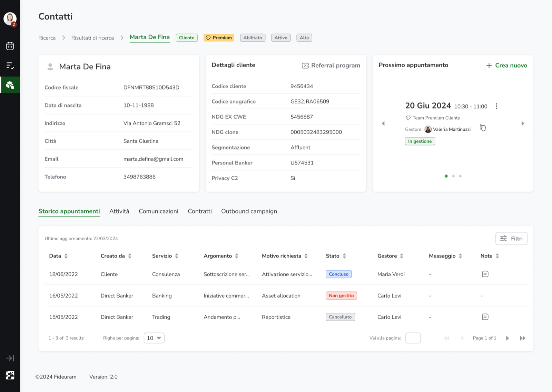The width and height of the screenshot is (552, 392).
Task: Click Crea nuovo appointment button
Action: click(506, 66)
